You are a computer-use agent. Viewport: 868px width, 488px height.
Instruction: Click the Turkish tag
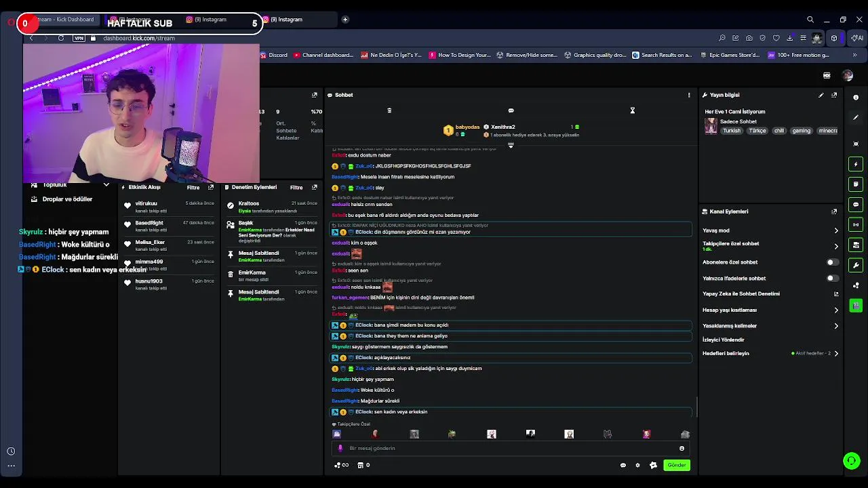732,131
